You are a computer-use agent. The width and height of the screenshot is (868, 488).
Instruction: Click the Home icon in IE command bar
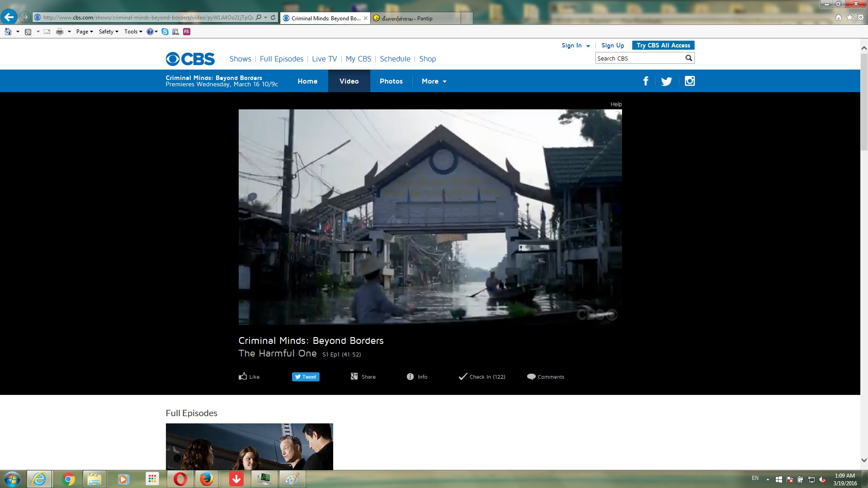(x=8, y=32)
